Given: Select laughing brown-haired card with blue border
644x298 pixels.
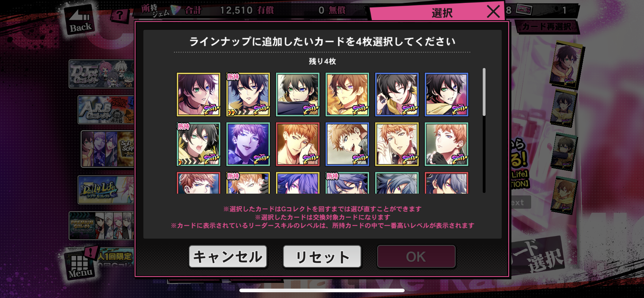Looking at the screenshot, I should 347,144.
